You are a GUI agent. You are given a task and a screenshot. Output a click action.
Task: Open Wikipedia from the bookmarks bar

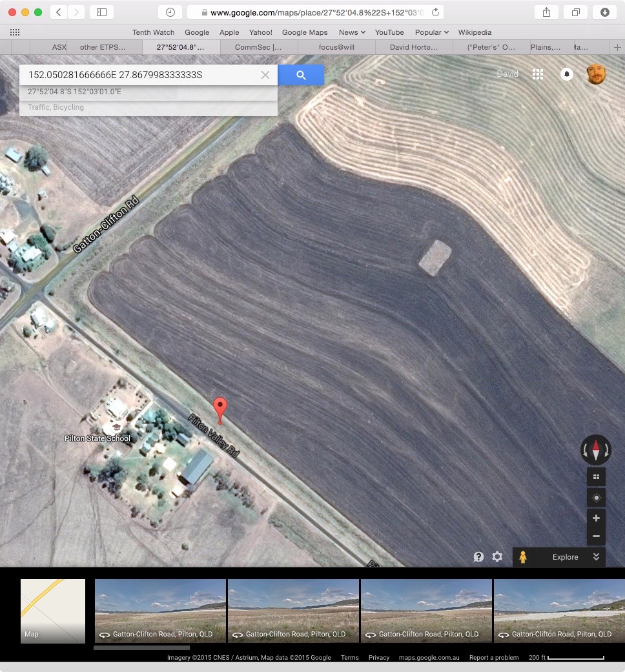tap(475, 32)
